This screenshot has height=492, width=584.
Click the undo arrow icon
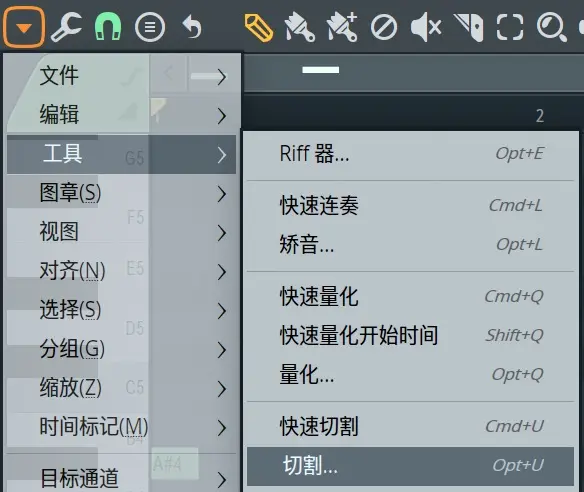[x=192, y=27]
